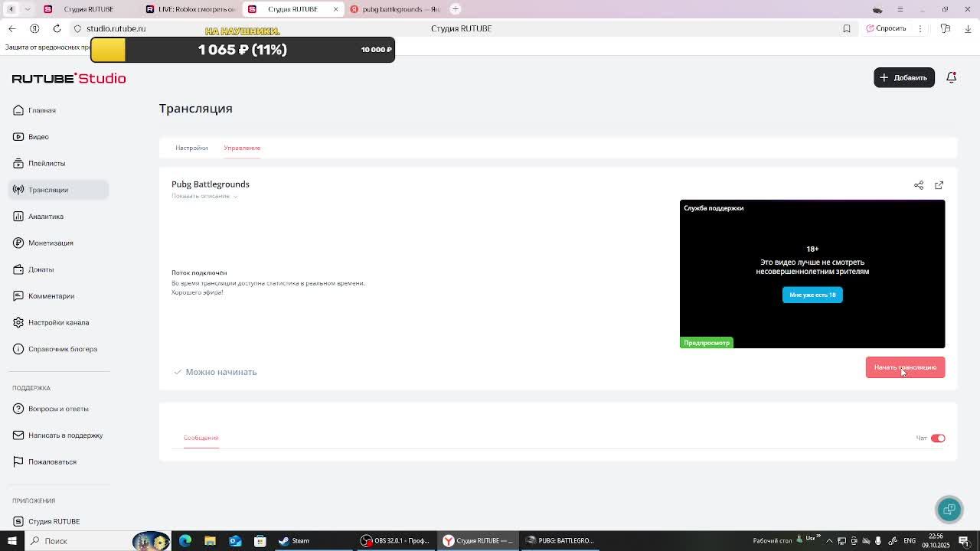Expand the browser tab list chevron

(28, 9)
